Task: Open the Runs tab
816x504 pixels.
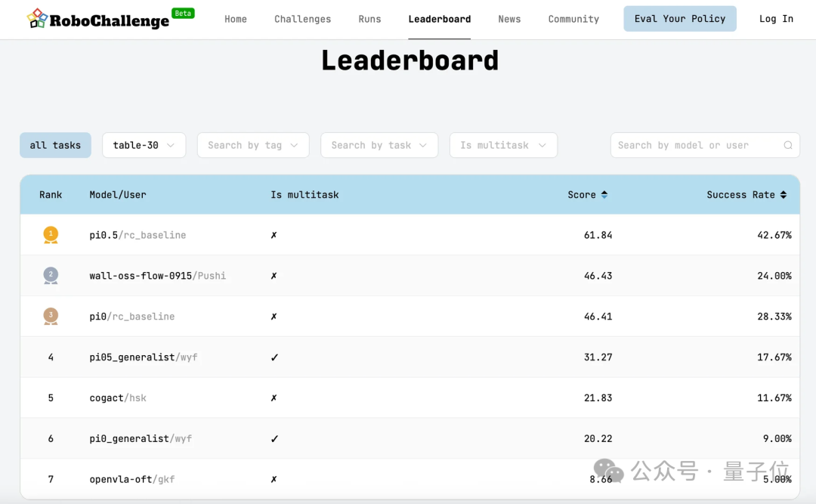Action: (x=369, y=19)
